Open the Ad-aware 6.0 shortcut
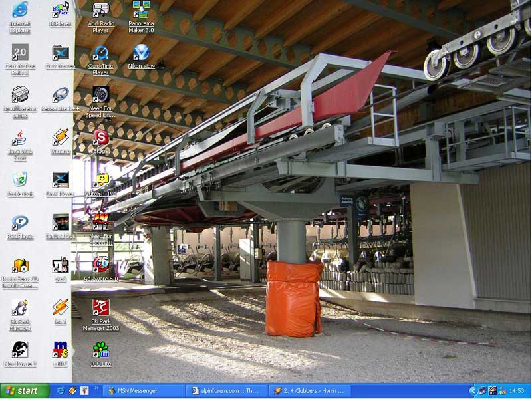The width and height of the screenshot is (532, 399). tap(101, 265)
